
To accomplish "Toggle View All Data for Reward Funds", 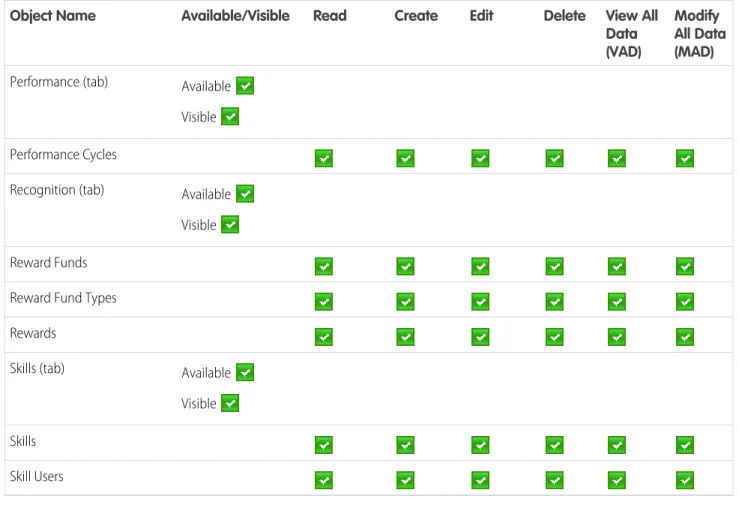I will (x=617, y=266).
